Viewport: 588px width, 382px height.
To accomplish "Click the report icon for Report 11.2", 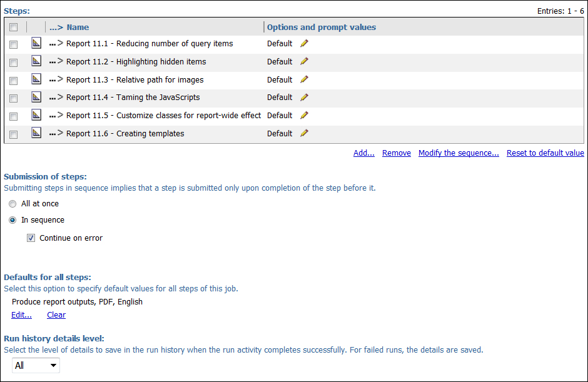I will pos(36,61).
